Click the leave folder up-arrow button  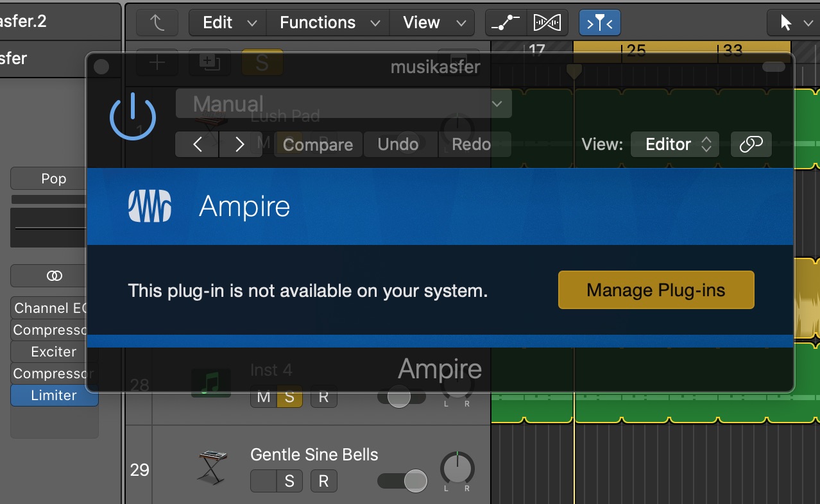click(157, 23)
